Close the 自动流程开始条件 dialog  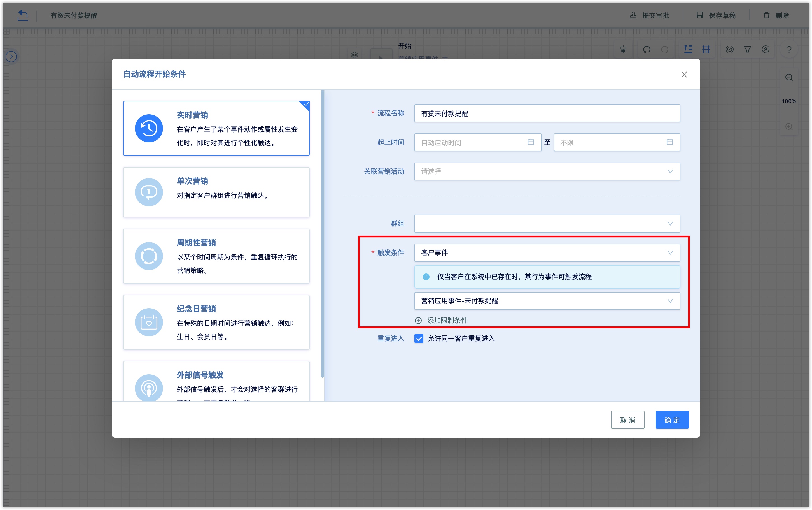684,74
